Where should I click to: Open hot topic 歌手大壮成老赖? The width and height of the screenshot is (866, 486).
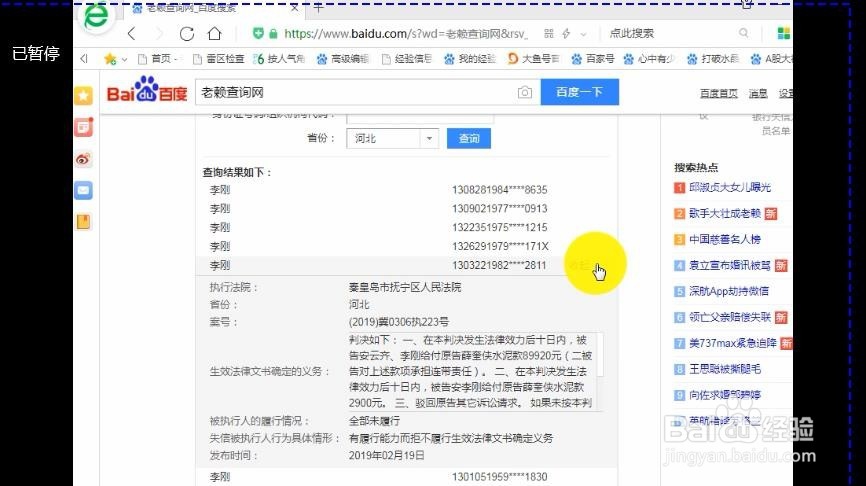tap(725, 214)
